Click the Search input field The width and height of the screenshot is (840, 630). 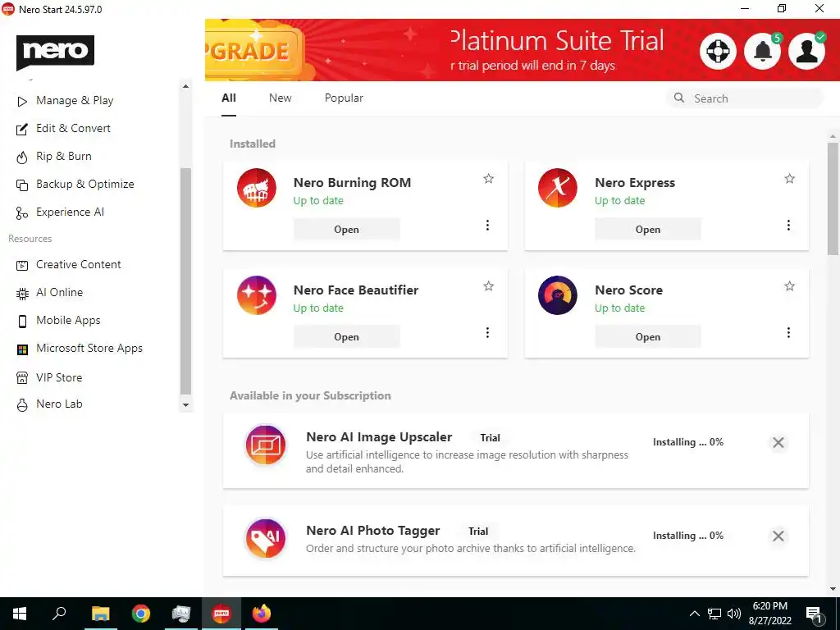[x=745, y=98]
